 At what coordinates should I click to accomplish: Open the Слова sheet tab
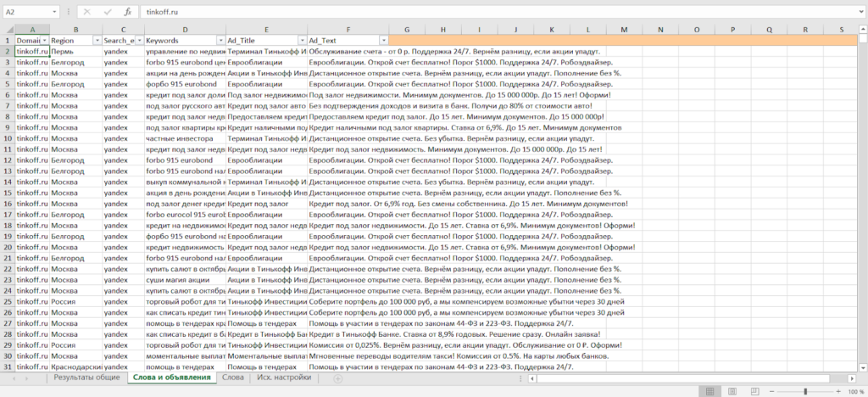point(232,377)
